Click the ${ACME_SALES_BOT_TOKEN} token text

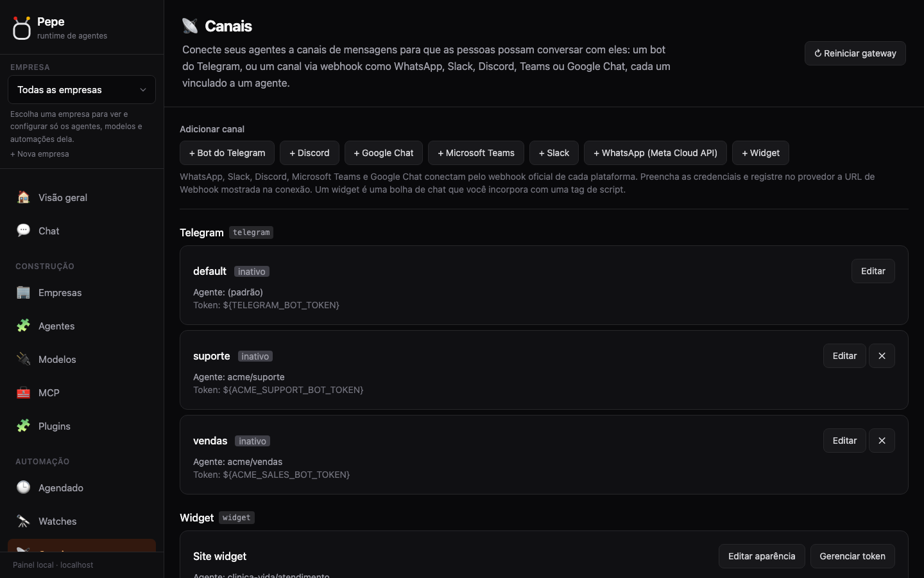click(286, 475)
